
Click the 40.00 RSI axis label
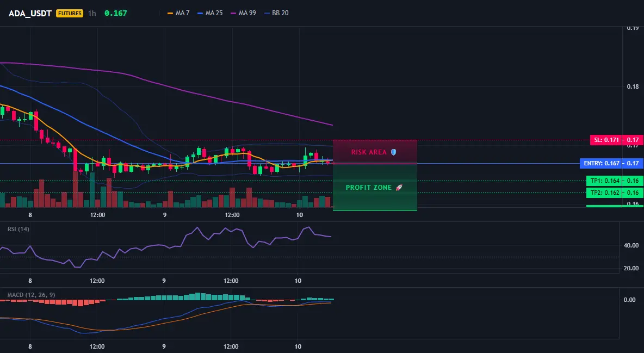[631, 245]
